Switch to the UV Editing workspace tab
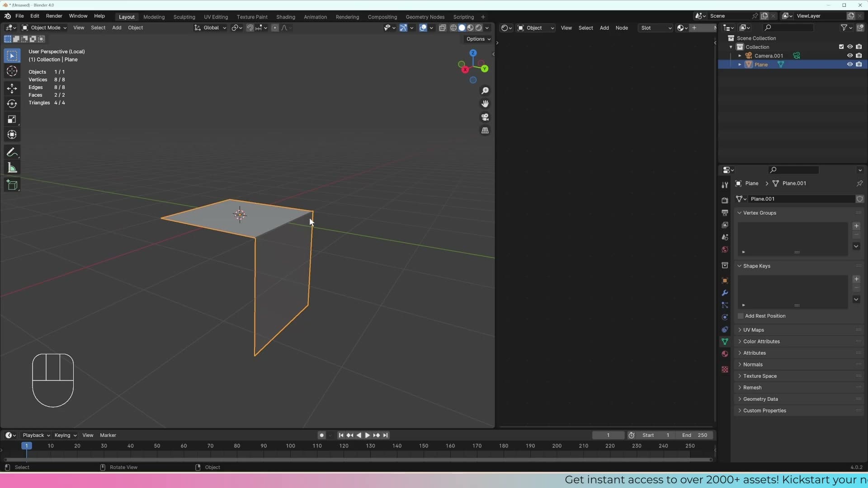 coord(216,17)
